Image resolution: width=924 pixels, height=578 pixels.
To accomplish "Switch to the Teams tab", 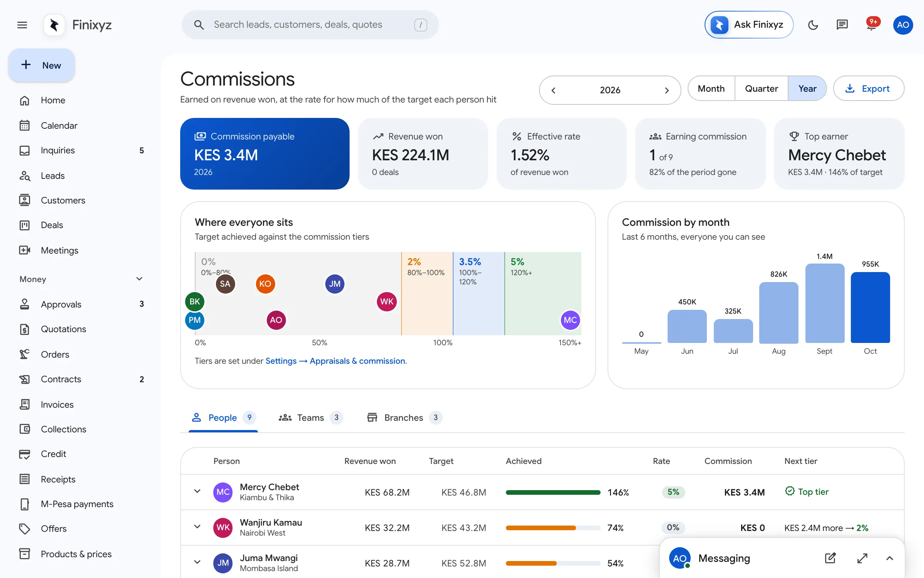I will click(311, 418).
